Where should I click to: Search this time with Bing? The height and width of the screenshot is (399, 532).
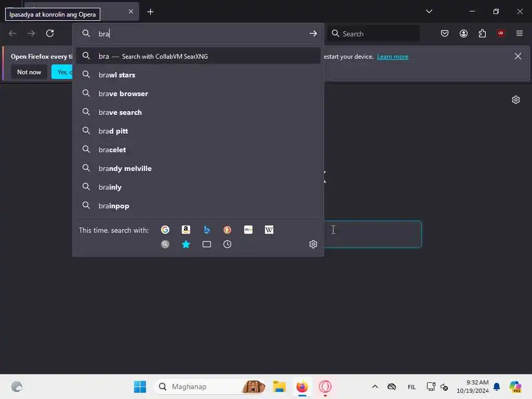(x=207, y=230)
